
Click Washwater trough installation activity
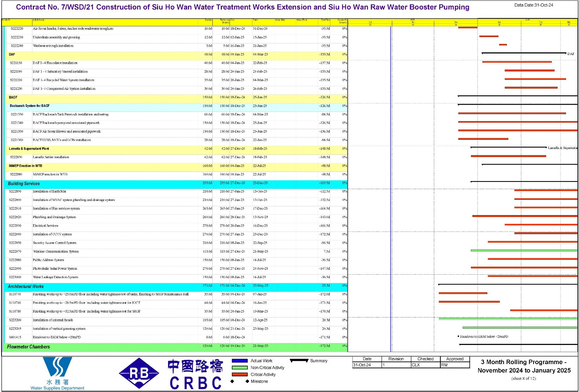[x=53, y=46]
